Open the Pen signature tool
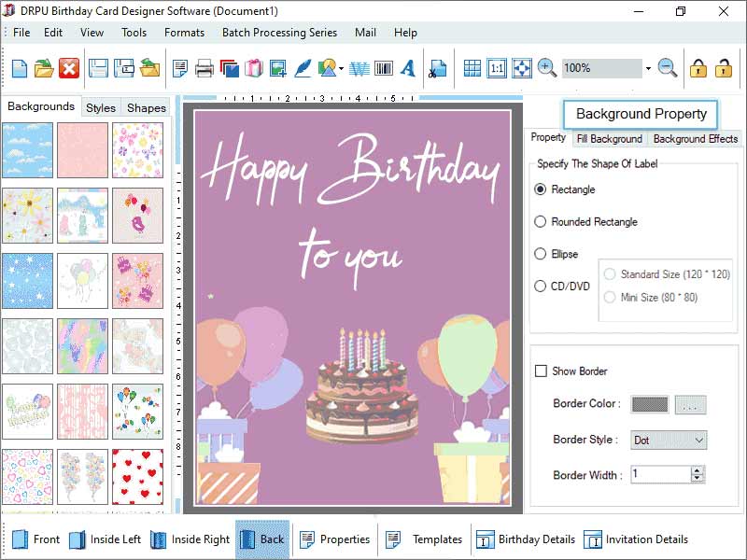This screenshot has width=747, height=560. 303,68
